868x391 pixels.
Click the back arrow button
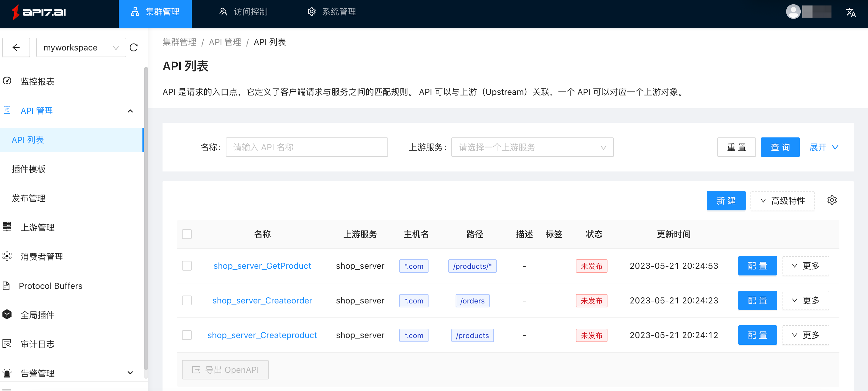tap(16, 47)
